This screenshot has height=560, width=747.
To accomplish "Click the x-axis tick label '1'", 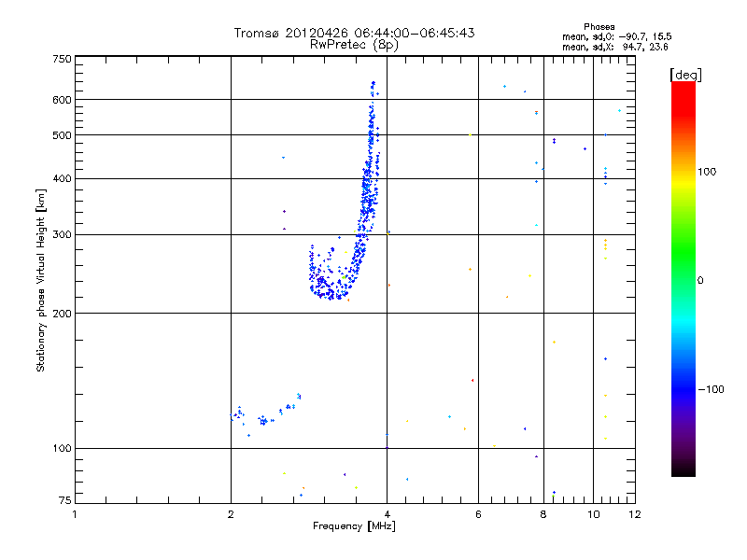I will click(x=75, y=514).
